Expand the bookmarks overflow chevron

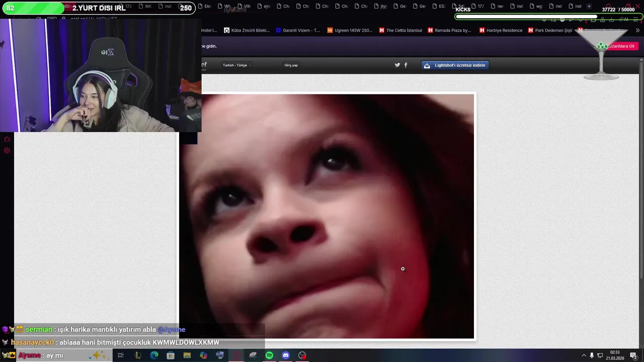point(638,30)
